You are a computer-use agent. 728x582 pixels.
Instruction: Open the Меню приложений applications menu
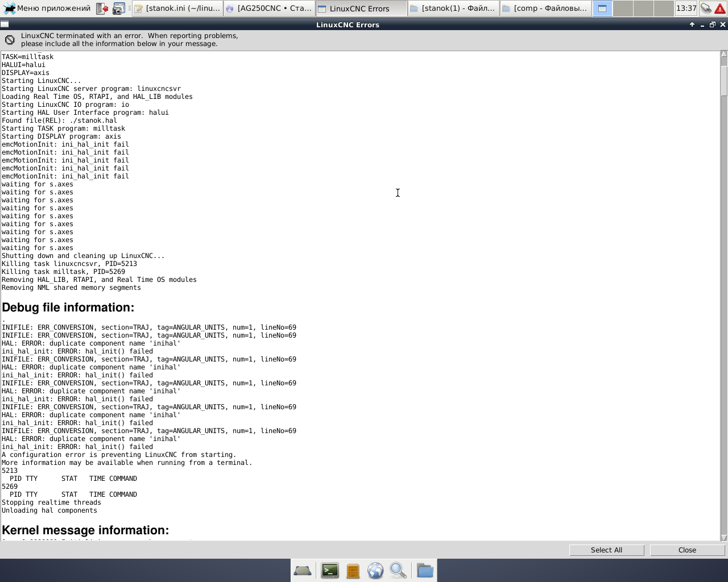pos(47,9)
